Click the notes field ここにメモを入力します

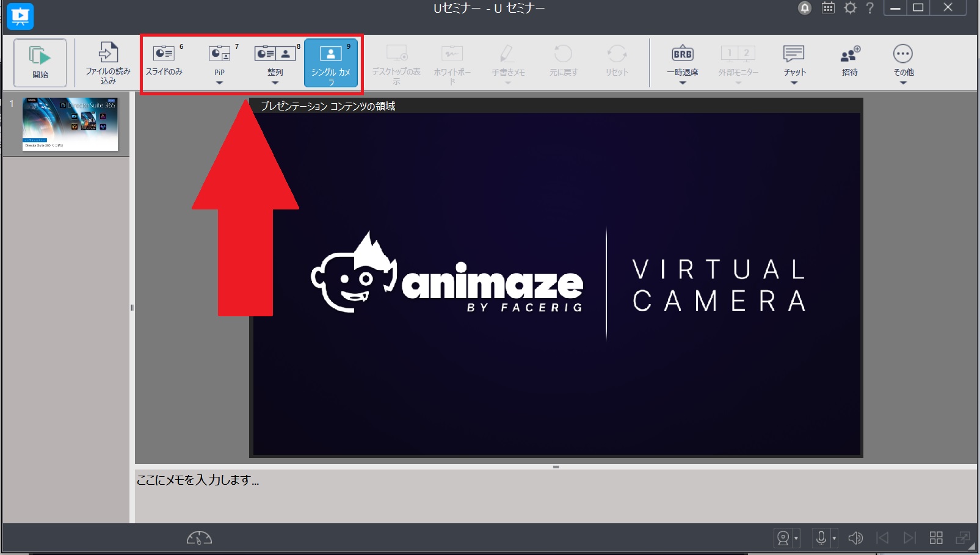(556, 496)
